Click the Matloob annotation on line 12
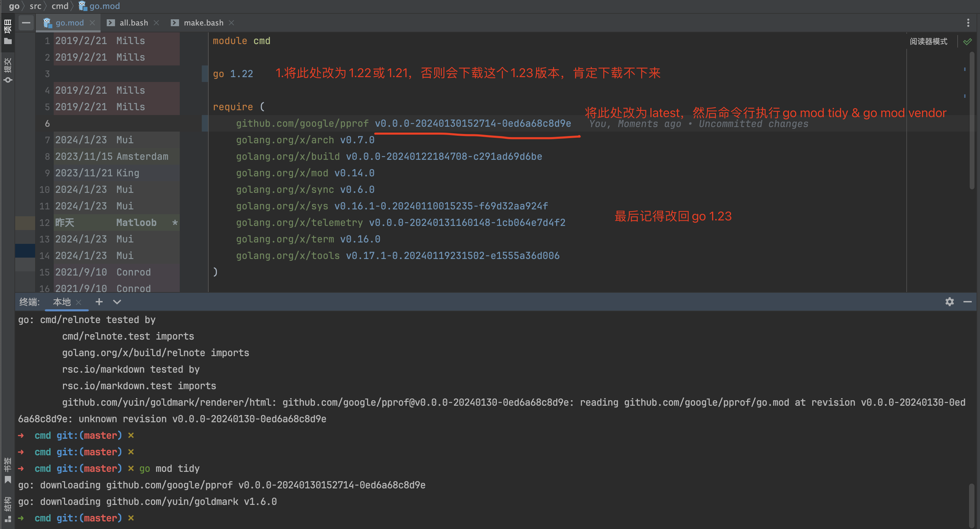 pyautogui.click(x=136, y=222)
